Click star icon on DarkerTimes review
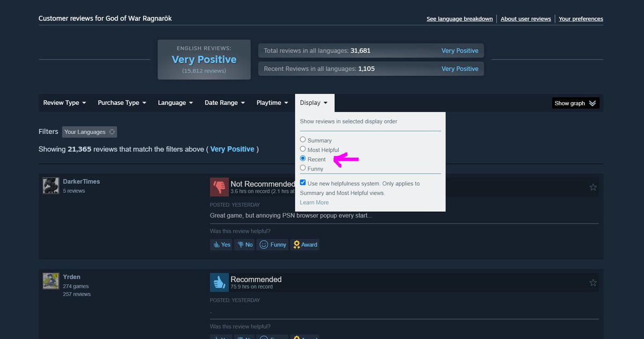644x339 pixels. coord(593,187)
